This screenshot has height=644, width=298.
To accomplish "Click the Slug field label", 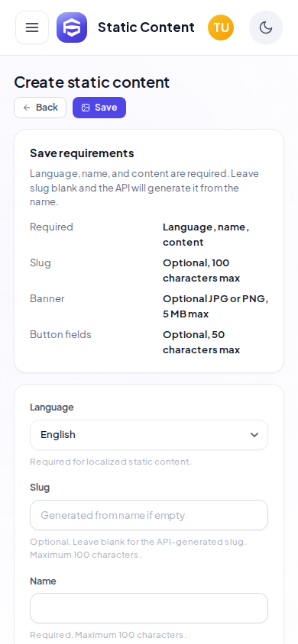I will [x=40, y=488].
